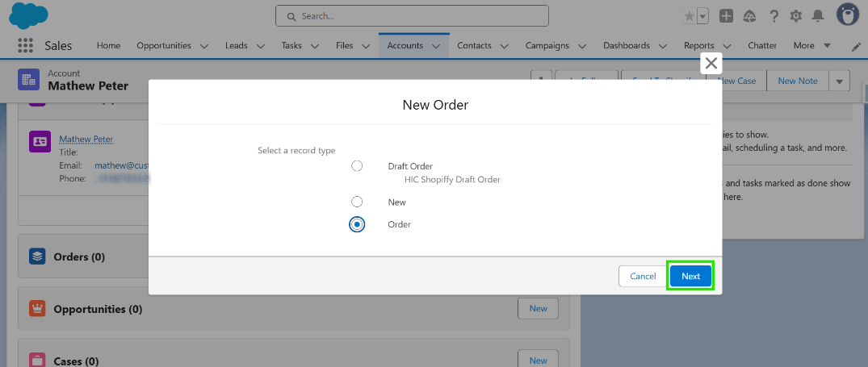This screenshot has width=868, height=367.
Task: Open the App Launcher dots grid
Action: tap(26, 46)
